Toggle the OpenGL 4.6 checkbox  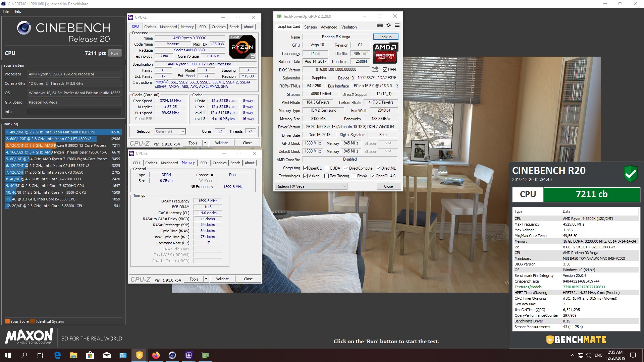373,176
